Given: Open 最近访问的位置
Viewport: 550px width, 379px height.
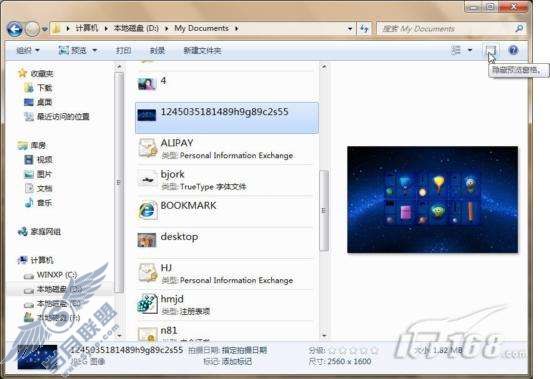Looking at the screenshot, I should [x=57, y=117].
